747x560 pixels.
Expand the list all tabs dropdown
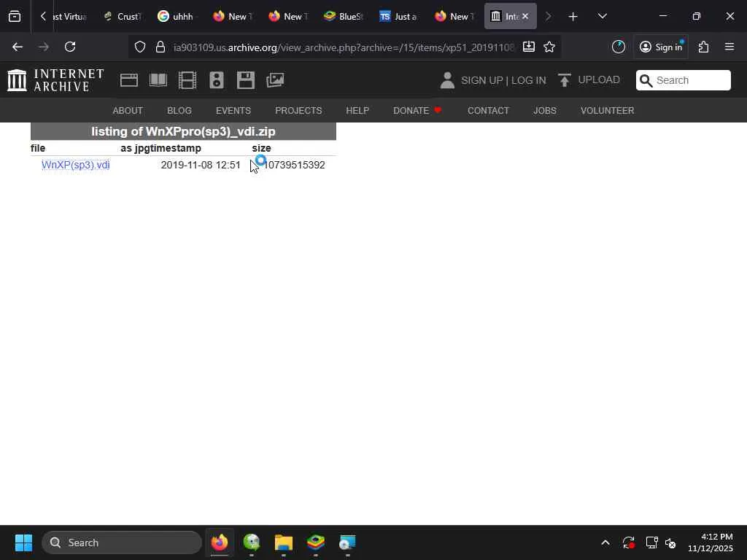click(602, 16)
